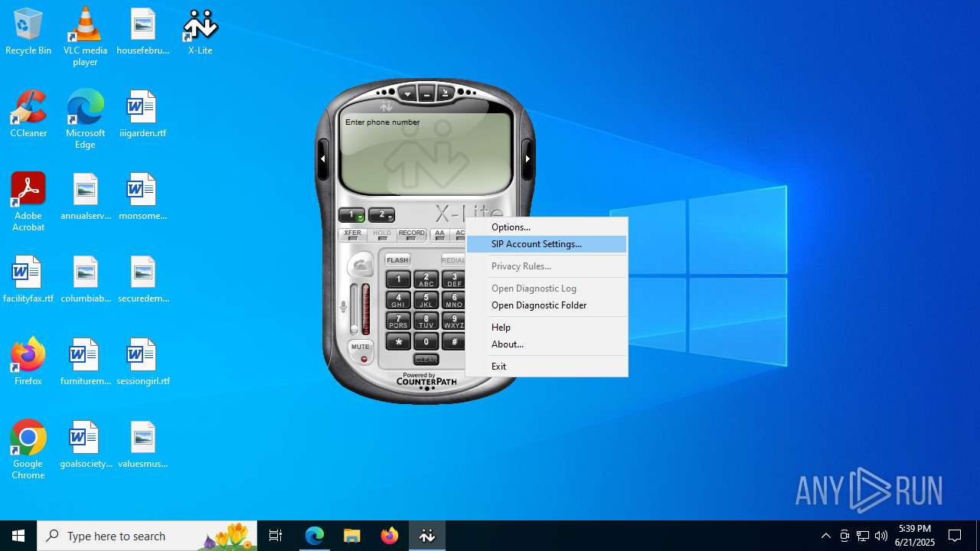Dial keypad digit 0

pos(426,342)
